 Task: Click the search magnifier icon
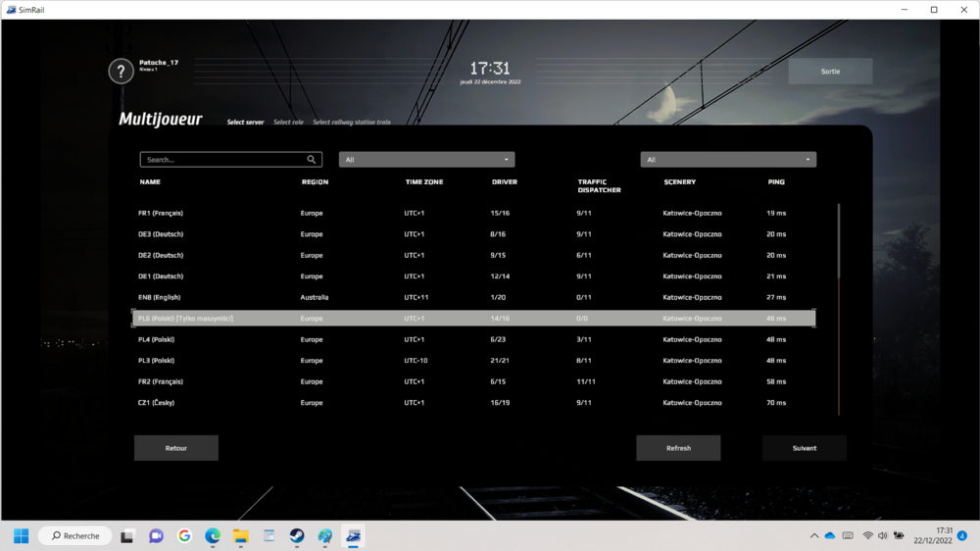point(312,160)
